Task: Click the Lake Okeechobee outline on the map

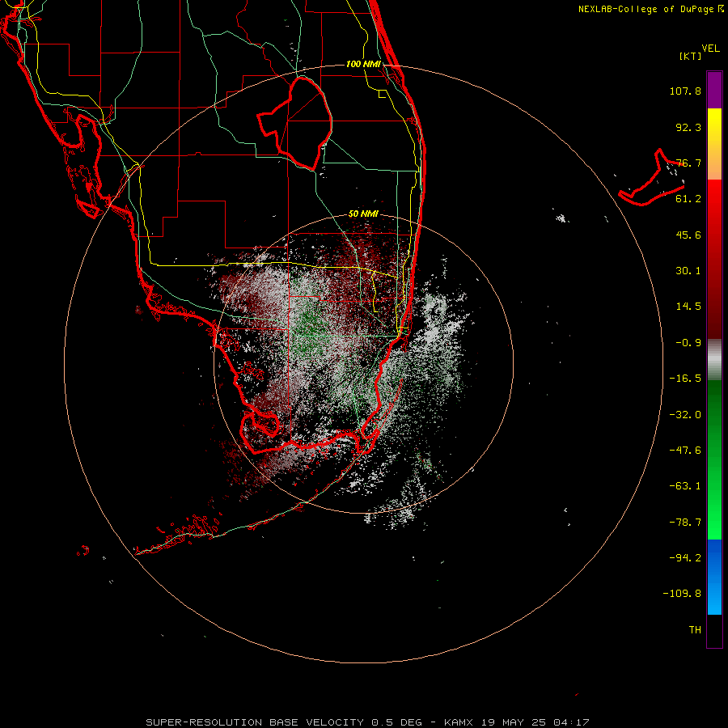Action: 295,123
